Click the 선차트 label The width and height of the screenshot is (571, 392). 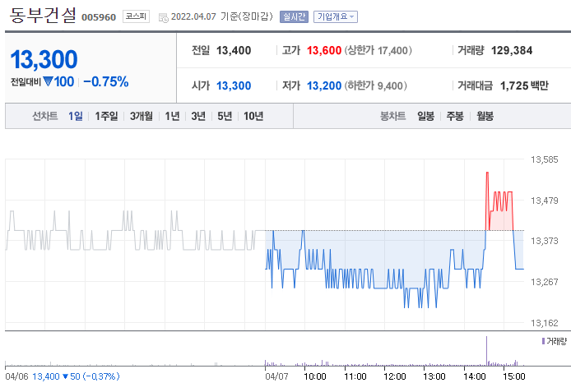coord(44,116)
